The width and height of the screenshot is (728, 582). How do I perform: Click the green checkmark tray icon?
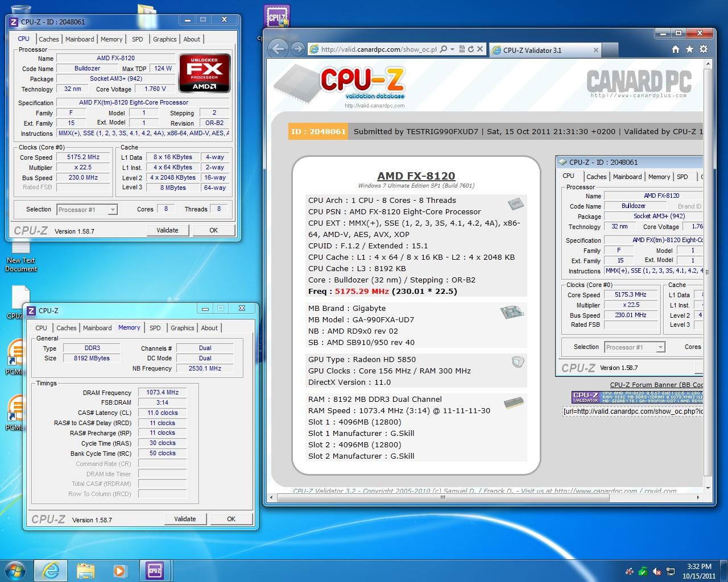pos(643,571)
